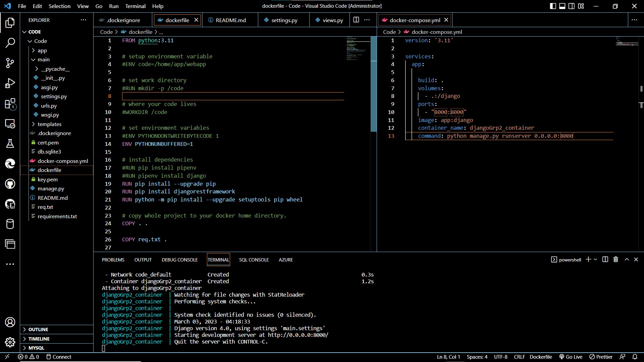Viewport: 644px width, 362px height.
Task: Expand the TIMELINE section
Action: coord(57,339)
